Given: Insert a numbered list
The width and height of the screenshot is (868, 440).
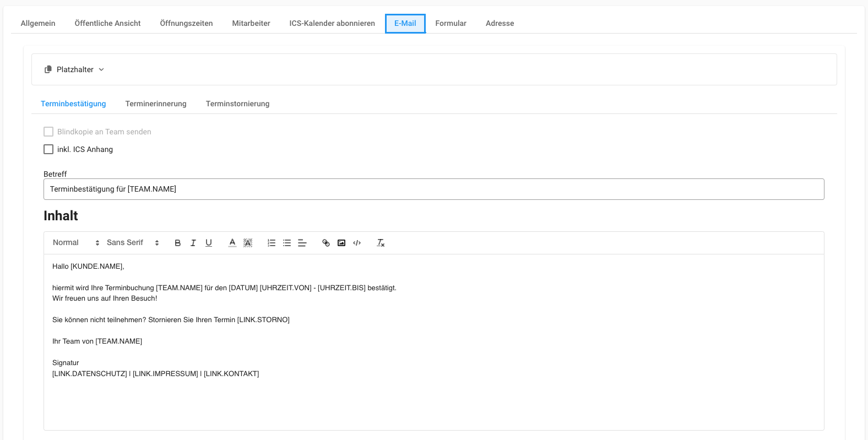Looking at the screenshot, I should coord(272,243).
